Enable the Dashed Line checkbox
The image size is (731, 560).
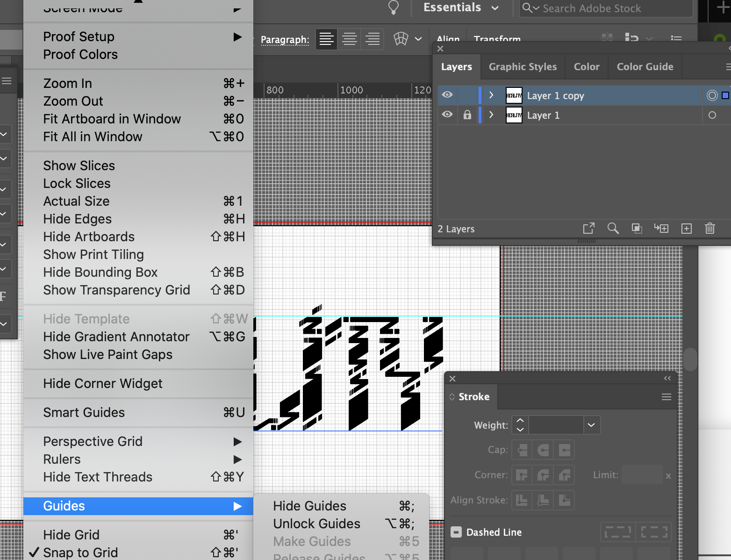[x=456, y=532]
